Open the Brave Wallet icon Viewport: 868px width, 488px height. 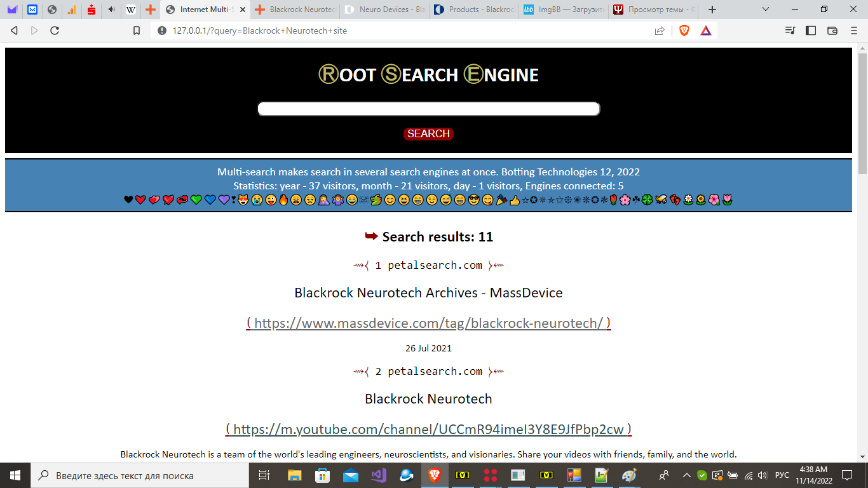[x=832, y=30]
